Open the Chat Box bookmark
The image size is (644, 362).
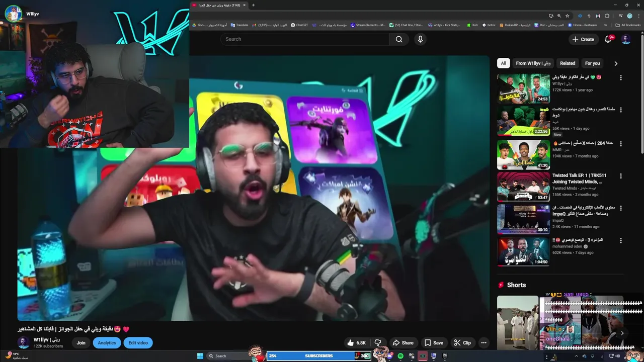click(x=407, y=25)
